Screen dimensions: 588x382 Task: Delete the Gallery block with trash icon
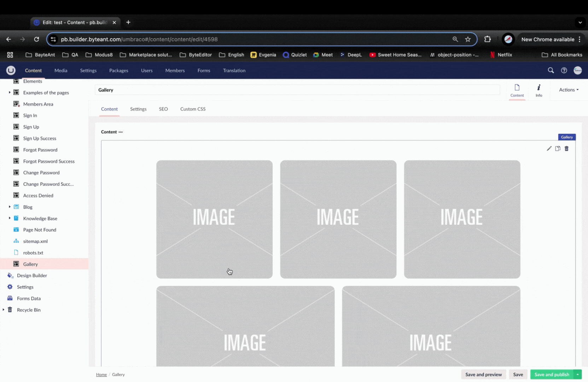(566, 149)
